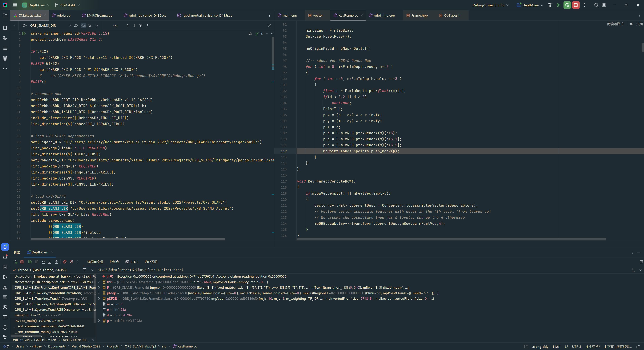644x350 pixels.
Task: Expand thread selector dropdown arrow
Action: (92, 270)
